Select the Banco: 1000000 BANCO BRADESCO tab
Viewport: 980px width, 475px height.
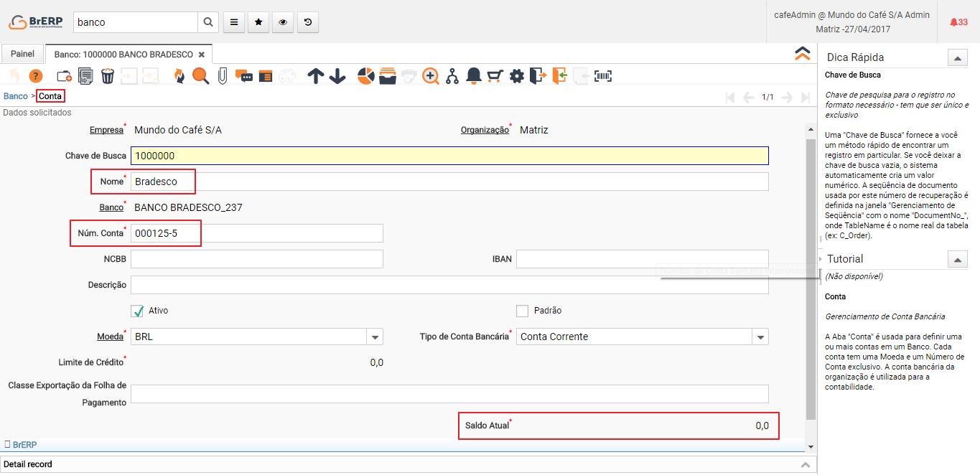tap(123, 55)
